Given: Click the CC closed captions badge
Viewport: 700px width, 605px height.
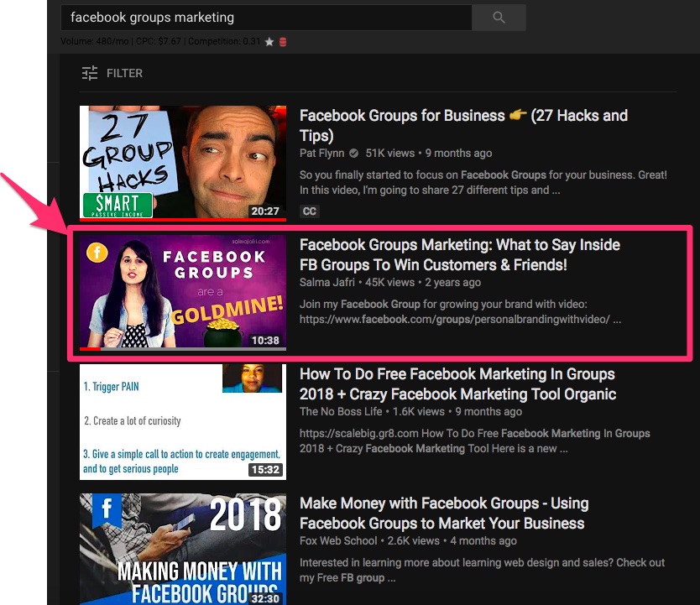Looking at the screenshot, I should [310, 211].
